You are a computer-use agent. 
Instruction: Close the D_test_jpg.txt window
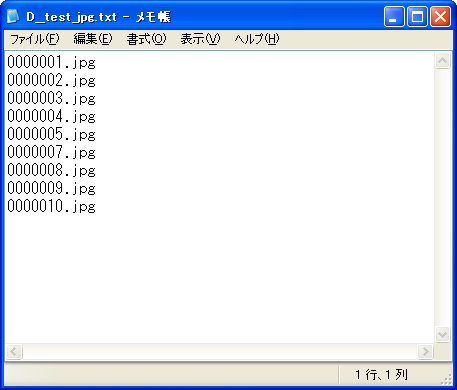click(x=440, y=17)
